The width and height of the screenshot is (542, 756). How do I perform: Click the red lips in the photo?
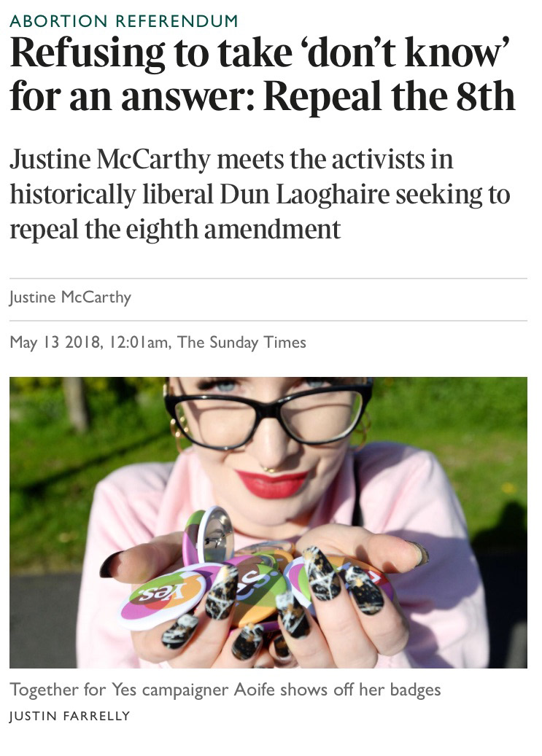point(272,484)
